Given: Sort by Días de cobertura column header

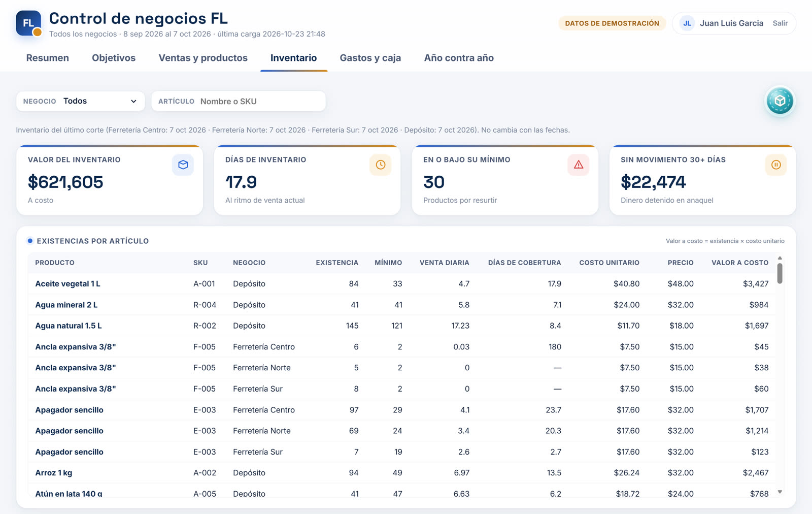Looking at the screenshot, I should 525,263.
